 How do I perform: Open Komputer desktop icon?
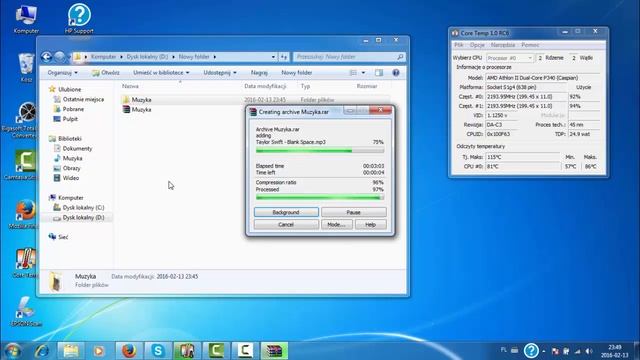26,19
